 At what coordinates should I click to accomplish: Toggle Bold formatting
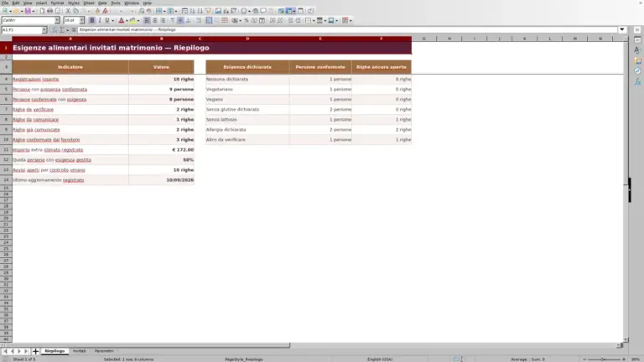coord(92,20)
